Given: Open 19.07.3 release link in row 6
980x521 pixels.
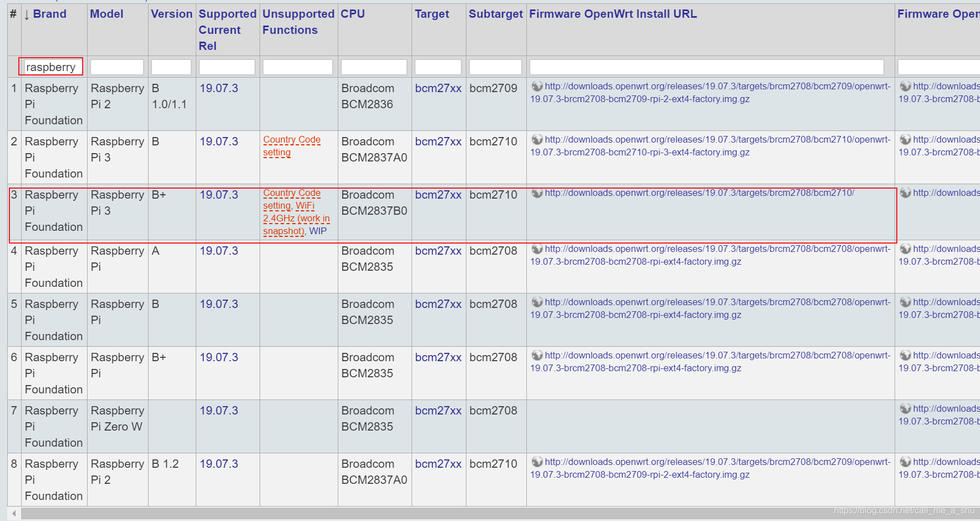Looking at the screenshot, I should [x=219, y=357].
